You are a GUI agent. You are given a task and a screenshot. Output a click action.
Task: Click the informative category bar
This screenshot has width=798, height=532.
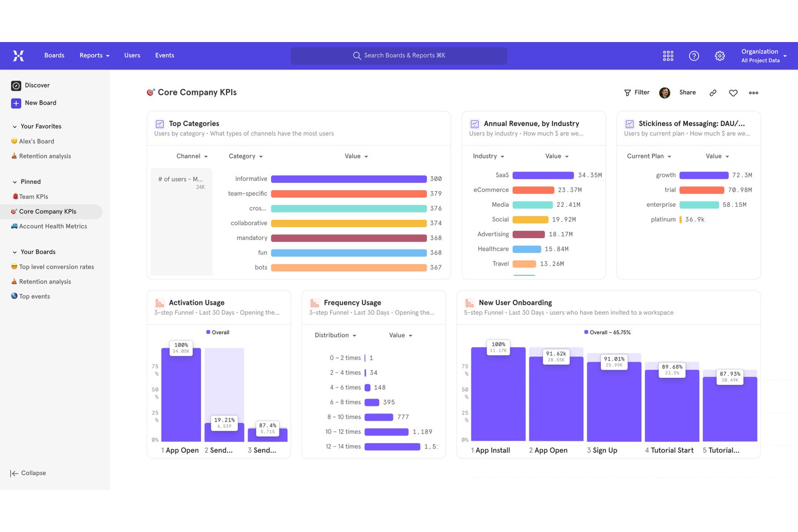[349, 179]
